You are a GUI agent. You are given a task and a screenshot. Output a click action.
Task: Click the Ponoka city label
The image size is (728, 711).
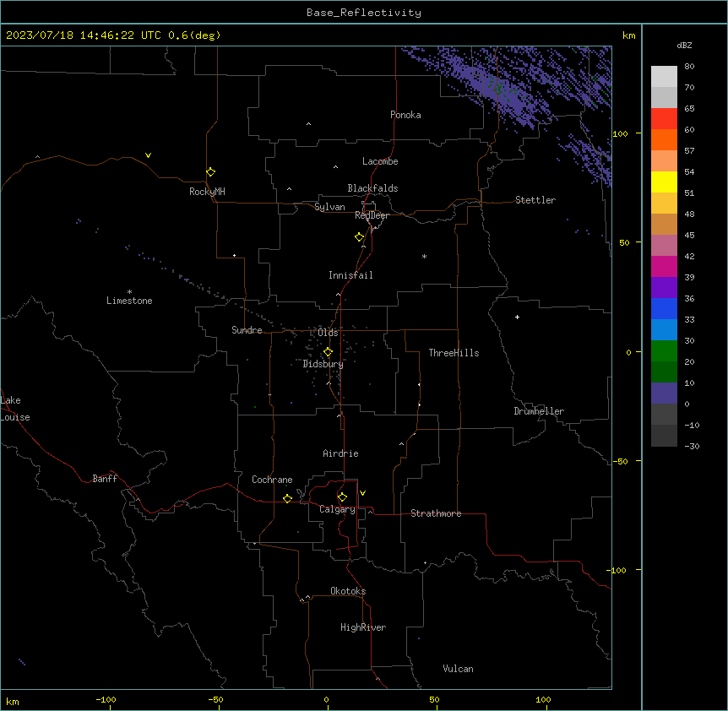(405, 115)
